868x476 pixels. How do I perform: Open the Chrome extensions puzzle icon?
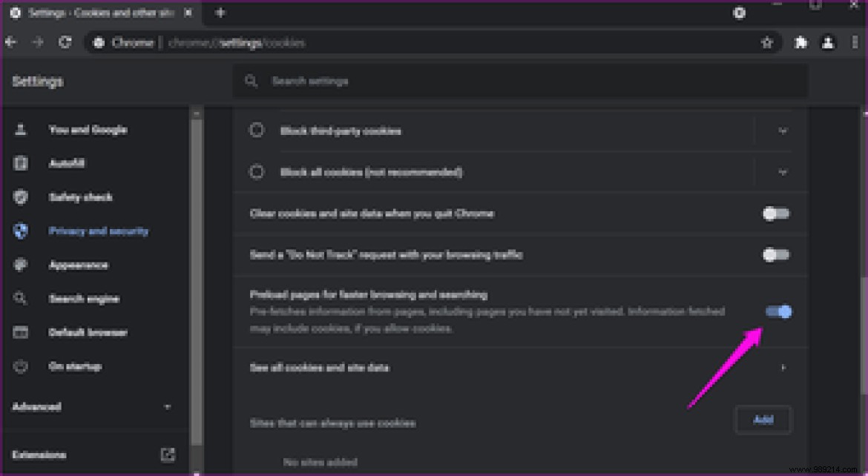[800, 42]
